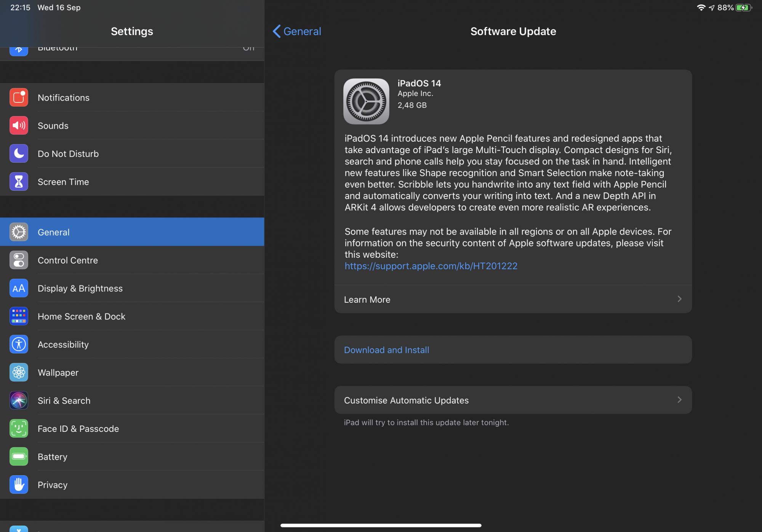This screenshot has height=532, width=762.
Task: Select the highlighted General row
Action: click(x=132, y=232)
